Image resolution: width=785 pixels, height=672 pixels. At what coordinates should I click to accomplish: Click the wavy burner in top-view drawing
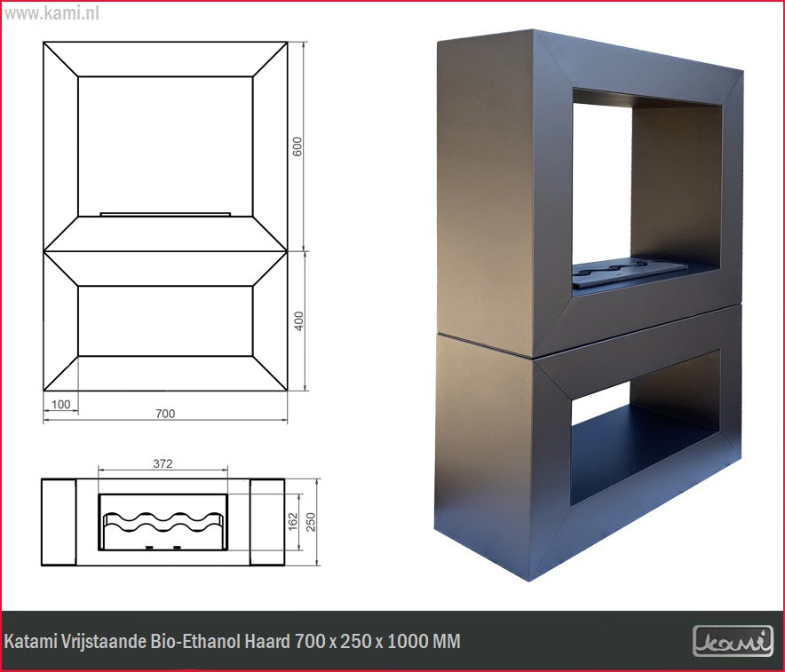[163, 524]
